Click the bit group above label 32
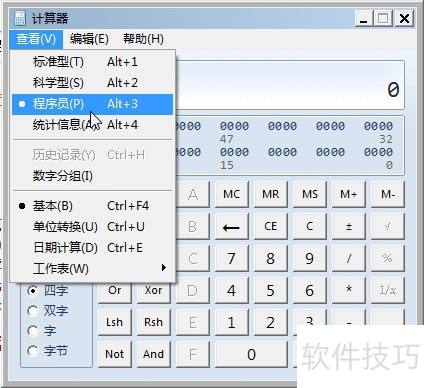The image size is (424, 388). [378, 126]
